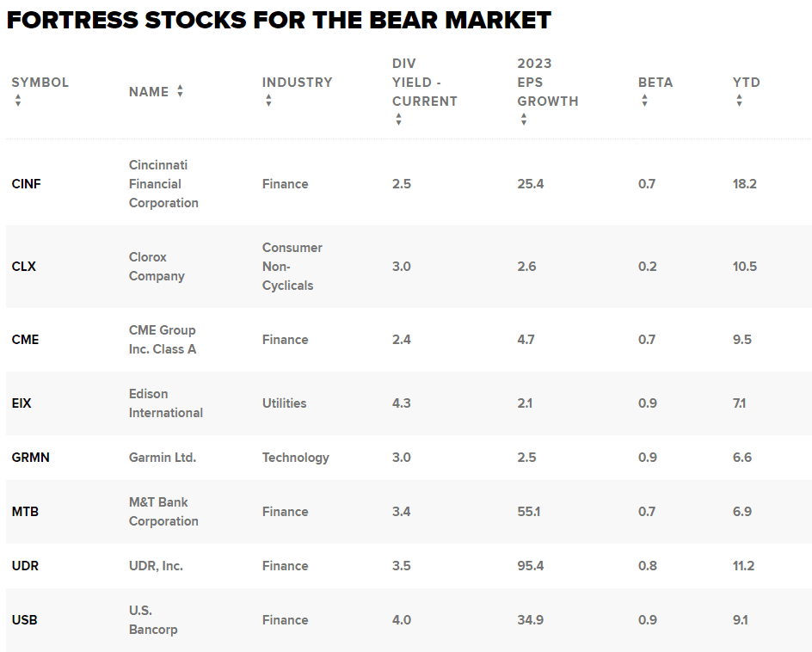Open the GRMN ticker symbol

pos(30,458)
